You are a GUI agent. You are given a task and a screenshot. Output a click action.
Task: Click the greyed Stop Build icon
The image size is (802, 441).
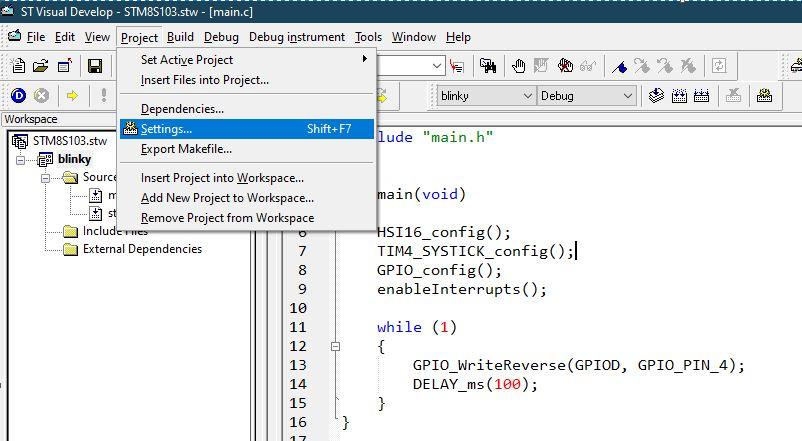tap(733, 96)
